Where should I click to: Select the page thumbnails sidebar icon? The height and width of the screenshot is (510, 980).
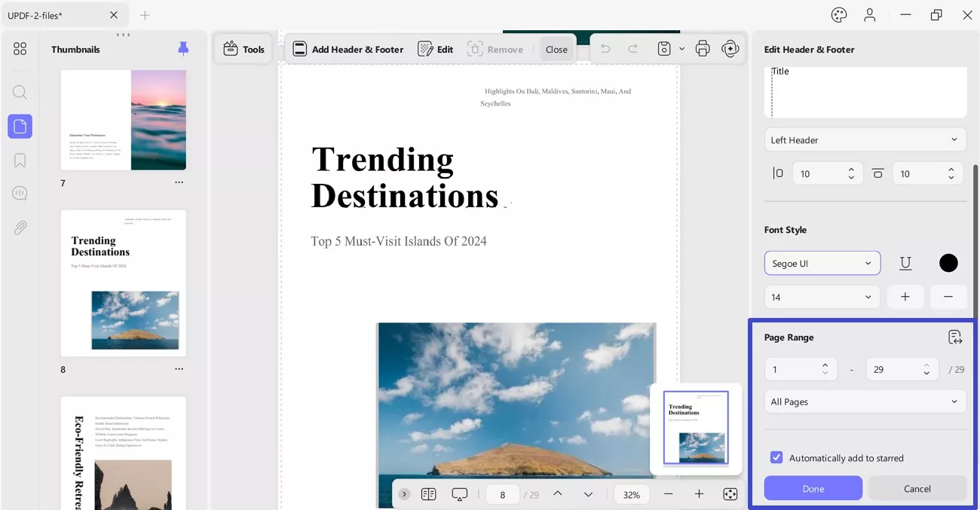(20, 127)
